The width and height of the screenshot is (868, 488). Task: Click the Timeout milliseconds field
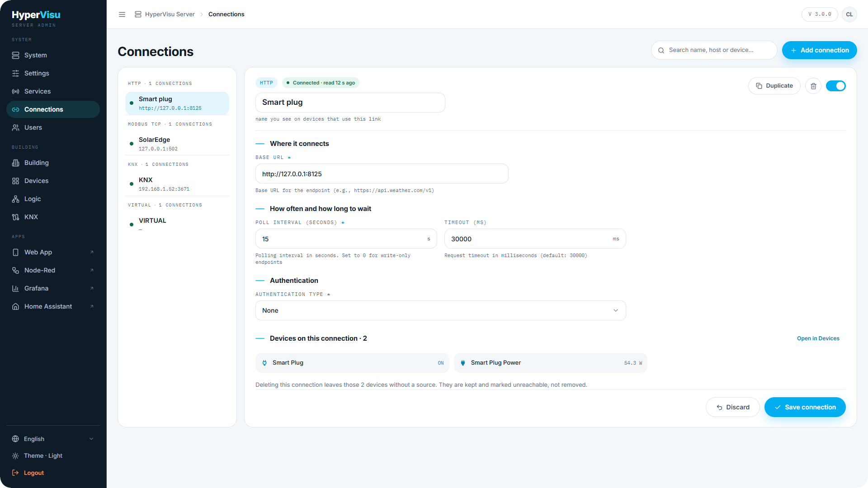(x=535, y=239)
